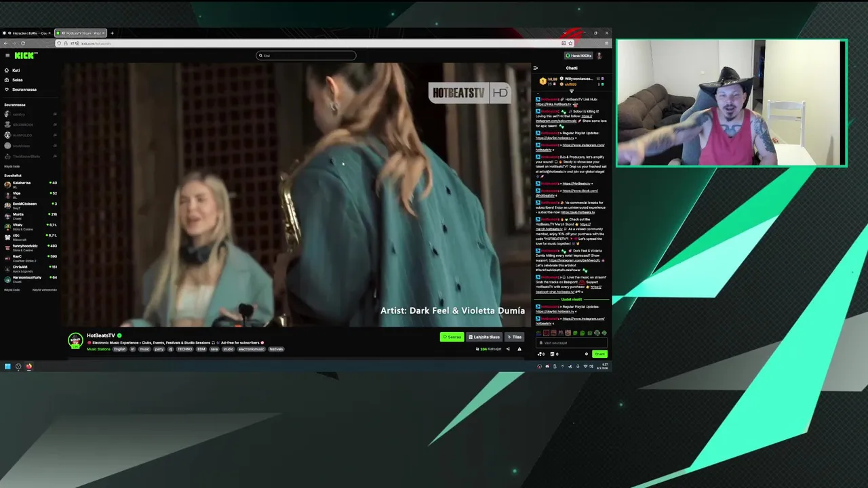Viewport: 868px width, 488px height.
Task: Open Vitaly recommended channel
Action: (x=31, y=226)
